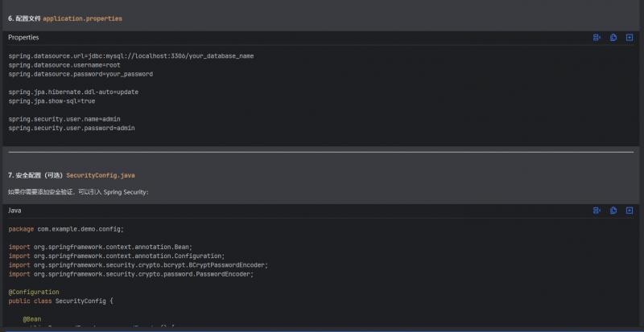
Task: Click the spring.datasource.password line
Action: (x=80, y=74)
